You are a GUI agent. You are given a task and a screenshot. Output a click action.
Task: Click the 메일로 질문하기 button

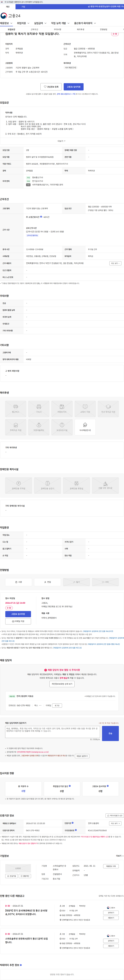point(82,756)
